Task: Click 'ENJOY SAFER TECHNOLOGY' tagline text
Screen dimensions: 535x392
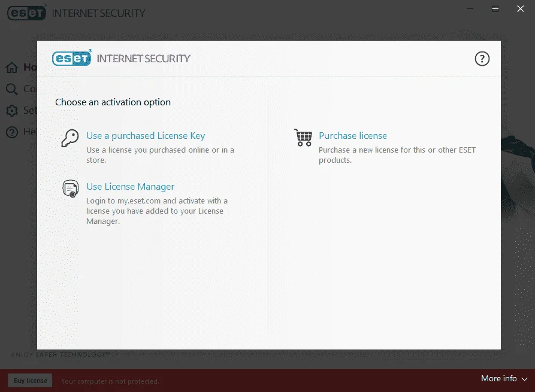Action: (x=61, y=354)
